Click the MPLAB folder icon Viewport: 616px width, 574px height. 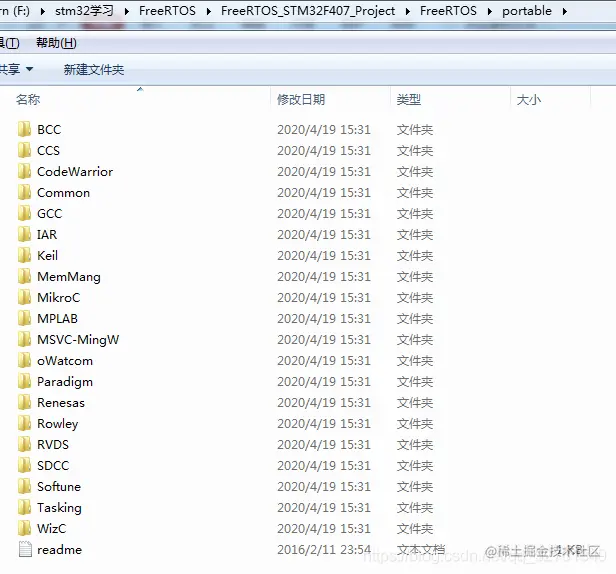[24, 318]
